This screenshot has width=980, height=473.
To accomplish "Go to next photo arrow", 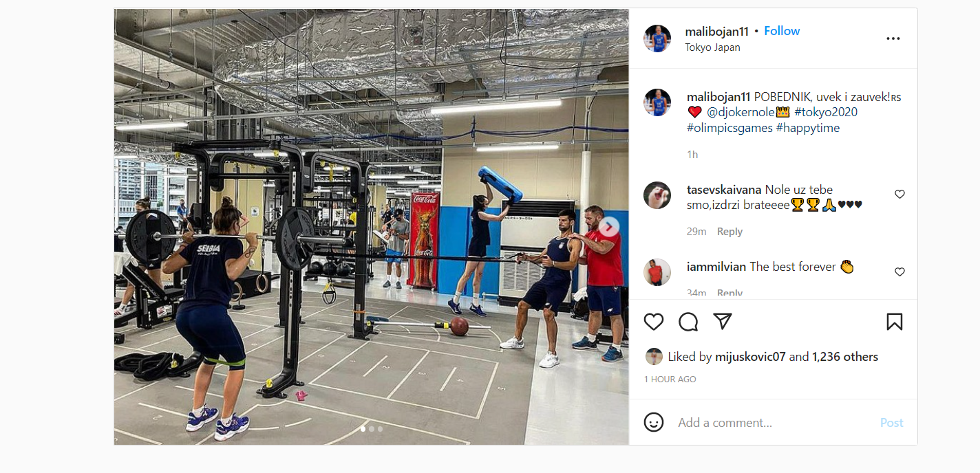I will click(609, 227).
